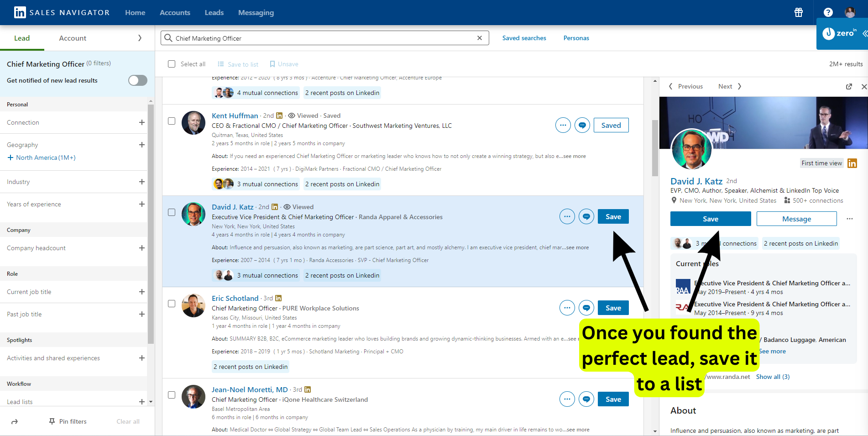This screenshot has height=436, width=868.
Task: Open the Leads menu
Action: [214, 12]
